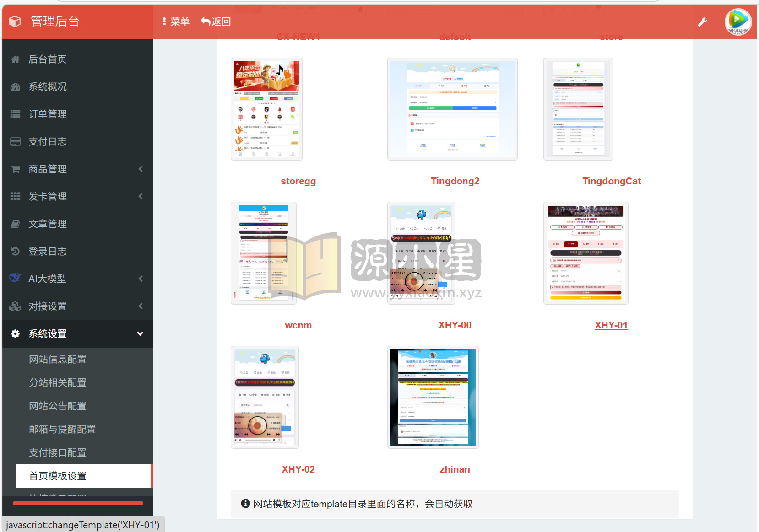Viewport: 759px width, 532px height.
Task: Click the wrench settings icon in header
Action: tap(702, 22)
